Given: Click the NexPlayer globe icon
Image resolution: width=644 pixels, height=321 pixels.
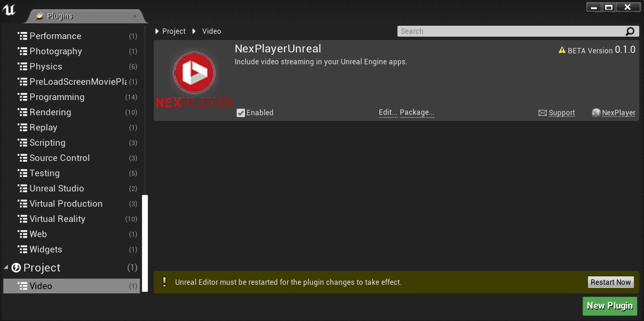Looking at the screenshot, I should tap(596, 113).
